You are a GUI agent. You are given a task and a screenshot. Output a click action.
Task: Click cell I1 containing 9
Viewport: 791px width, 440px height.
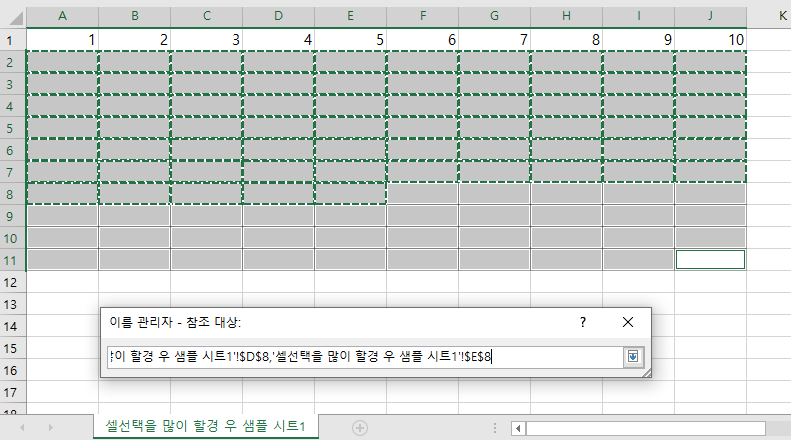639,40
